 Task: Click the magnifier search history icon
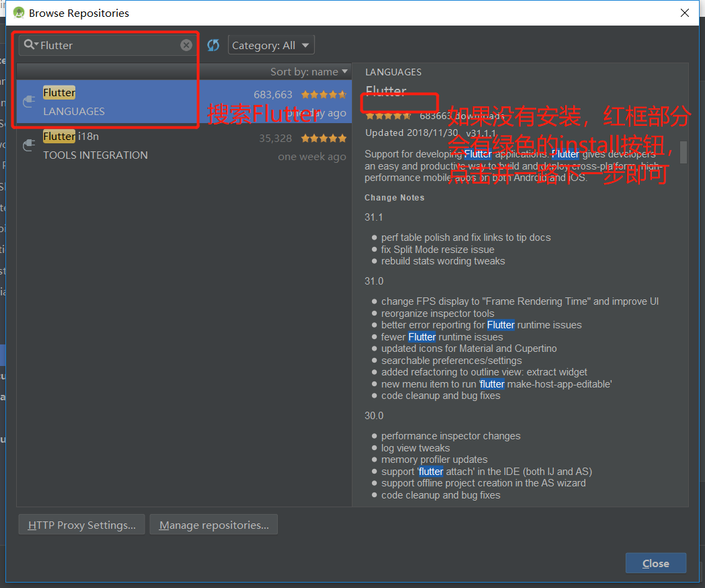30,45
